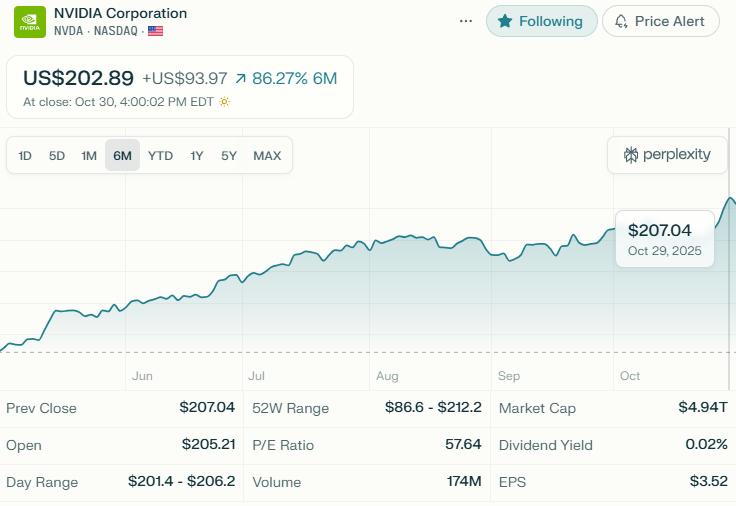Click the upward trend arrow icon
736x506 pixels.
240,78
